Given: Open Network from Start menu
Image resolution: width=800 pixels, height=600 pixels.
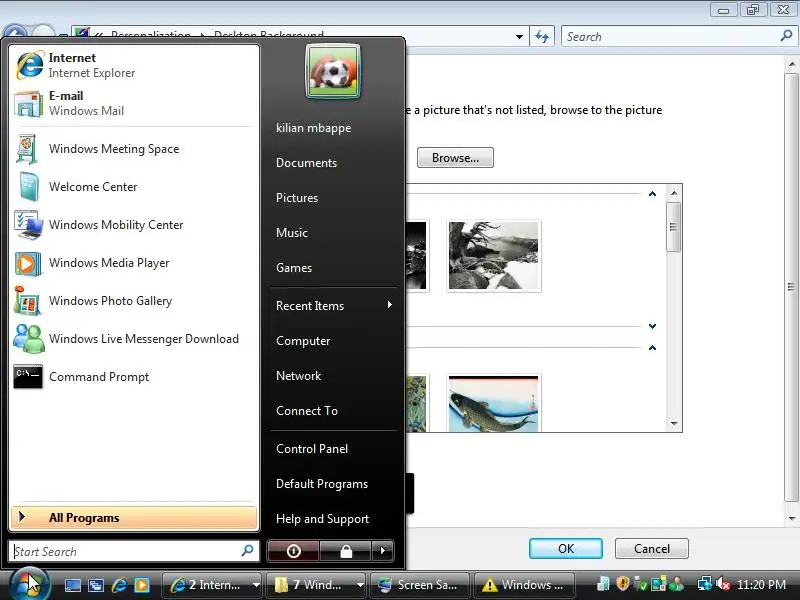Looking at the screenshot, I should point(298,376).
